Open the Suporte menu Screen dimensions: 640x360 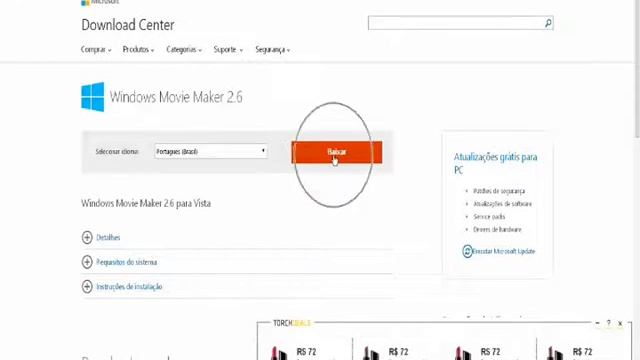tap(228, 49)
